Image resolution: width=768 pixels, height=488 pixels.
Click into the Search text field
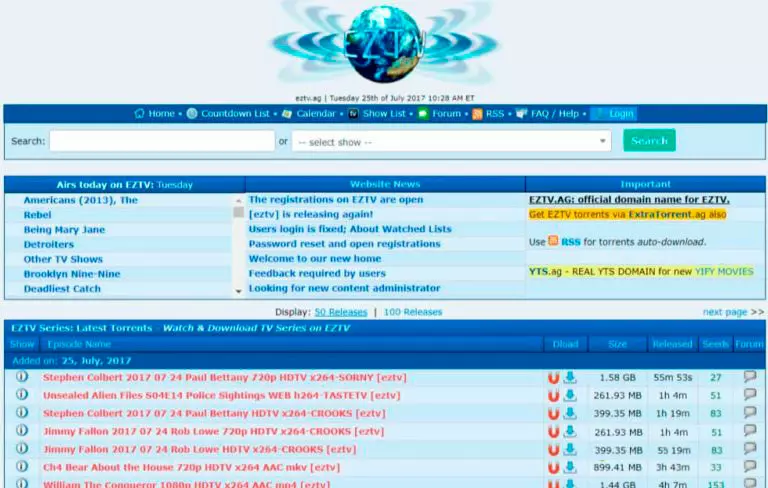tap(162, 141)
